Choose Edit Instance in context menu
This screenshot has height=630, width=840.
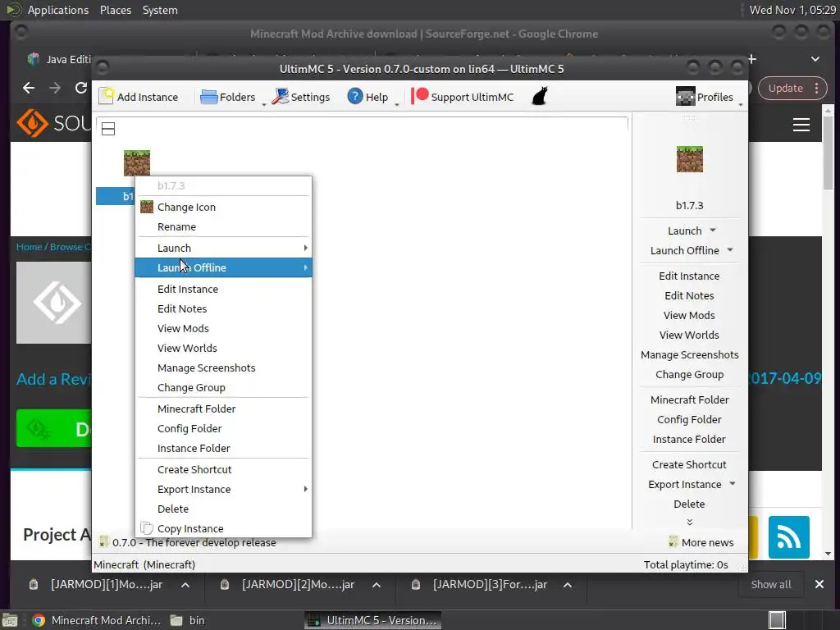point(223,289)
